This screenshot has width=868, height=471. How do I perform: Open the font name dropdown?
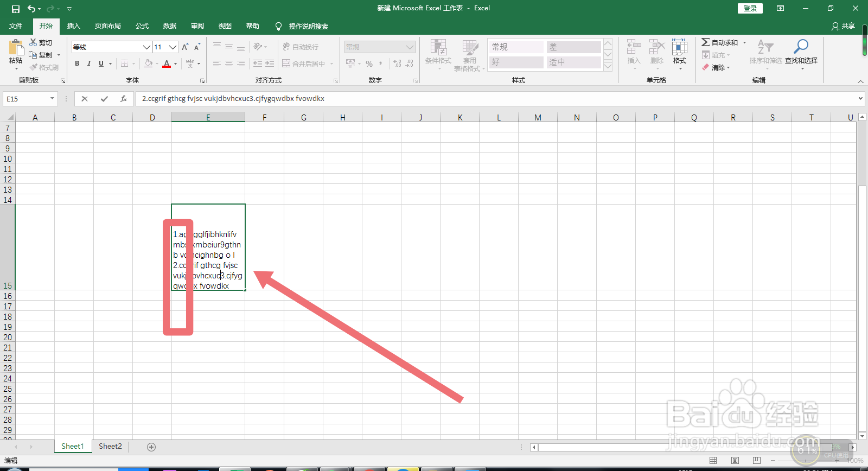click(x=146, y=47)
